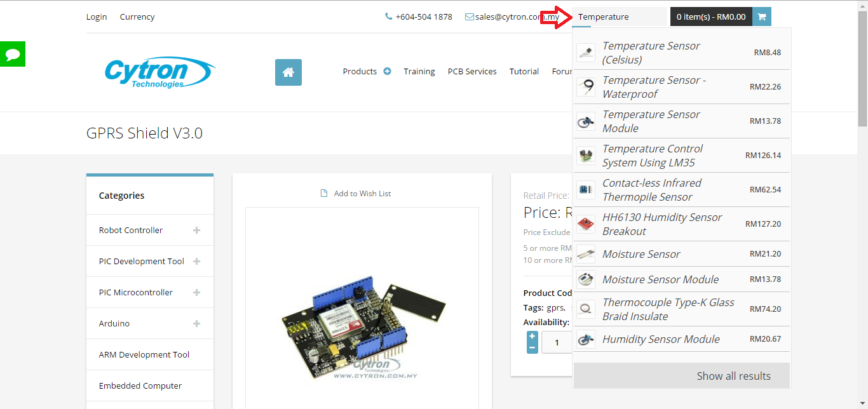Click the search field containing Temperature

(x=621, y=17)
